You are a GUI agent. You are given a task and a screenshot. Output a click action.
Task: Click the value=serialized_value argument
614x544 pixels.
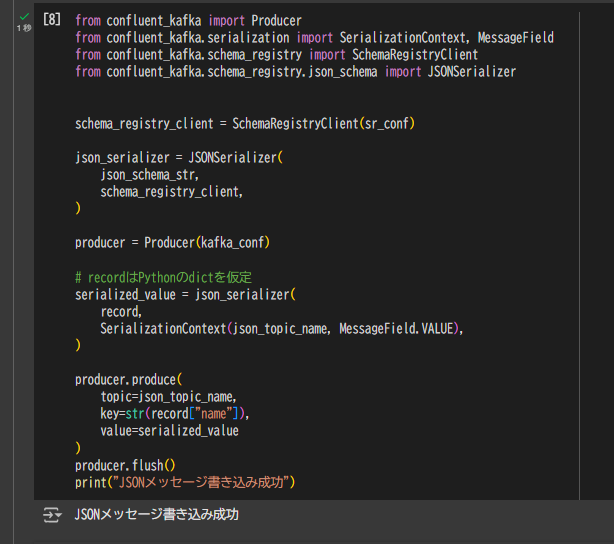coord(170,431)
